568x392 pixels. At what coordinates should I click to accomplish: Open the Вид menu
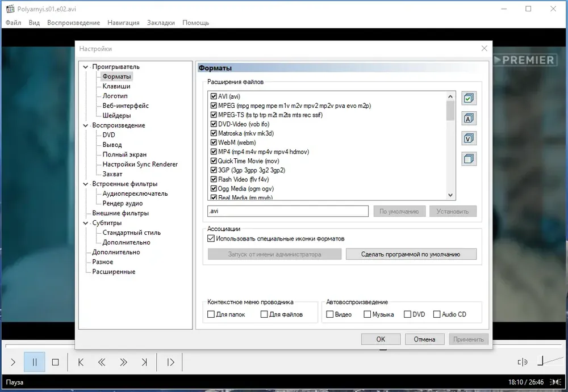point(34,23)
